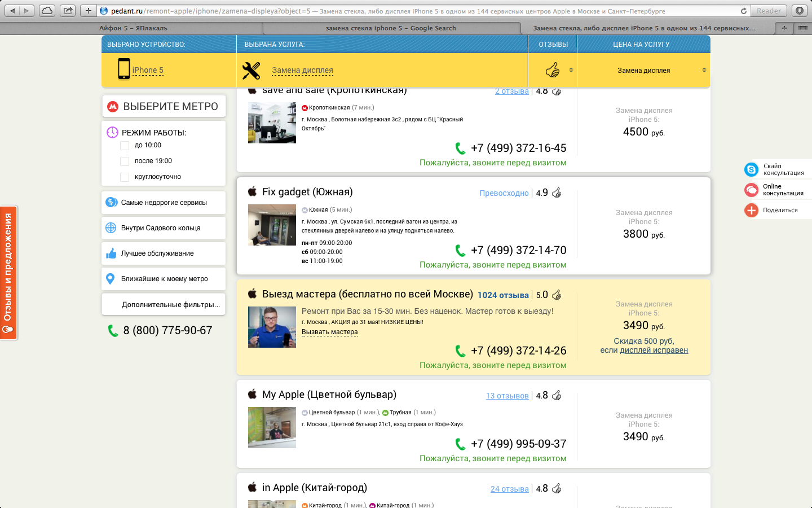Click the thumbs-up next to My Apple rating
Viewport: 812px width, 508px height.
[x=557, y=395]
